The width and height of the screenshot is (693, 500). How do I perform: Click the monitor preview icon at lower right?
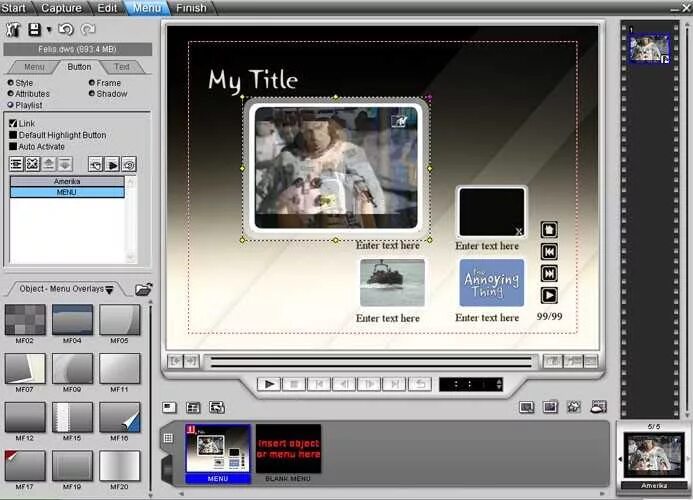point(526,407)
